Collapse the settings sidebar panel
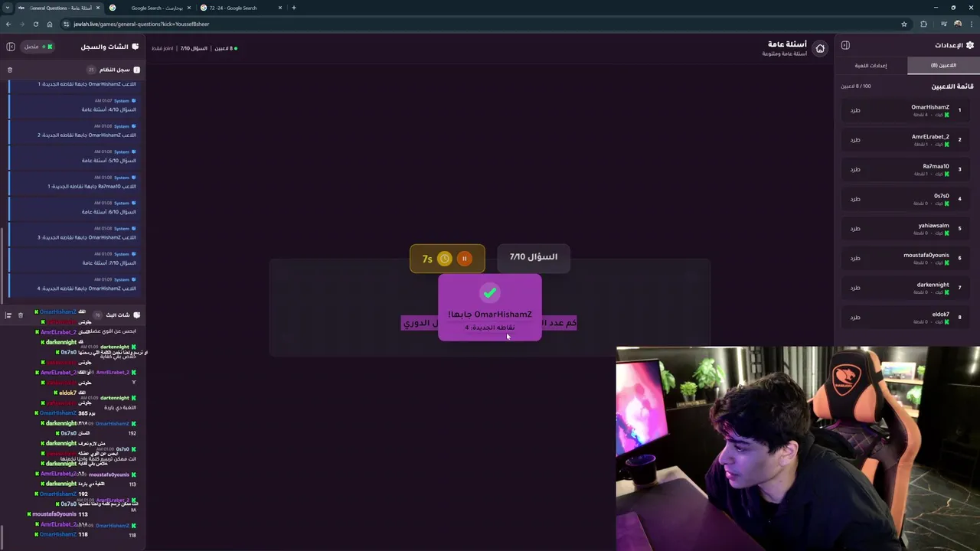 click(845, 45)
